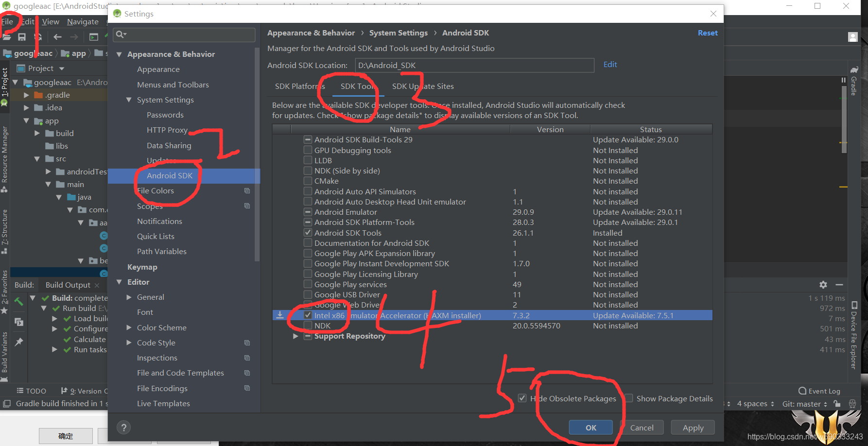Viewport: 868px width, 446px height.
Task: Click the Build panel settings gear icon
Action: [x=823, y=285]
